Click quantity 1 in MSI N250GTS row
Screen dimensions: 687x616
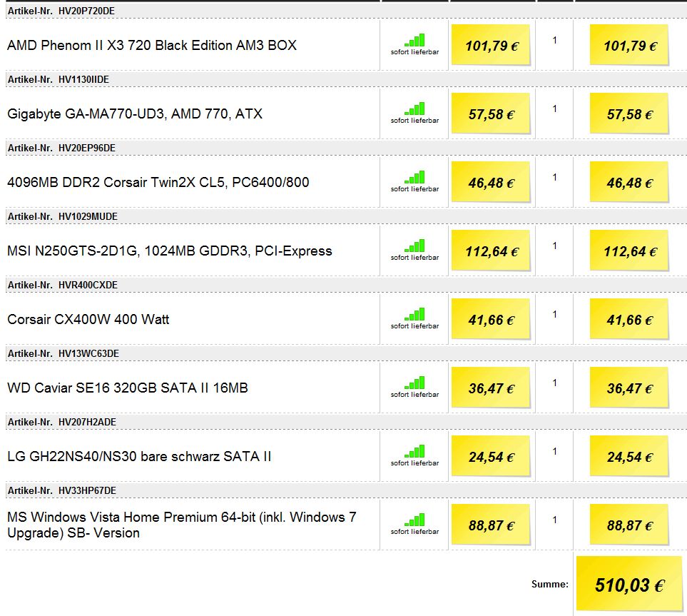coord(555,246)
